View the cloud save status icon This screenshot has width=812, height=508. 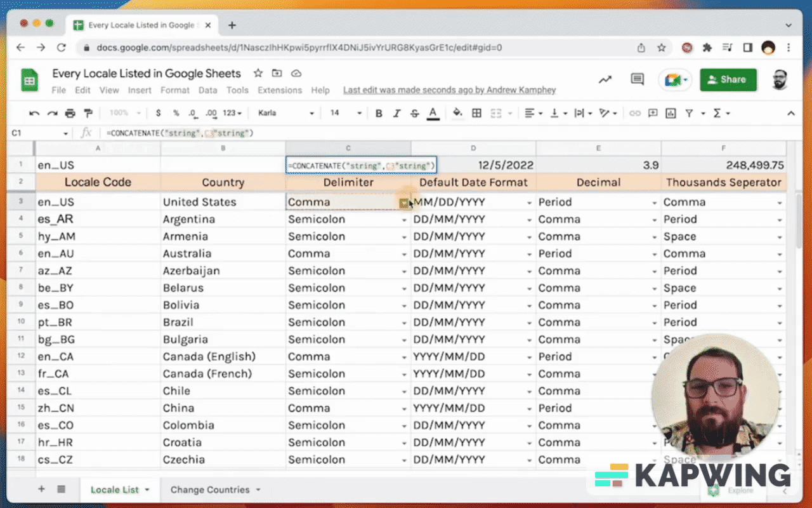click(x=296, y=73)
